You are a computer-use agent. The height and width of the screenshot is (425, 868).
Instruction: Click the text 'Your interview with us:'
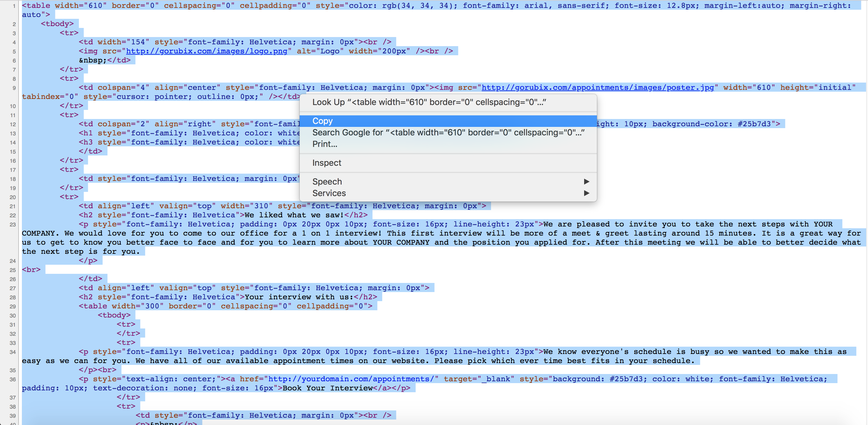tap(299, 297)
